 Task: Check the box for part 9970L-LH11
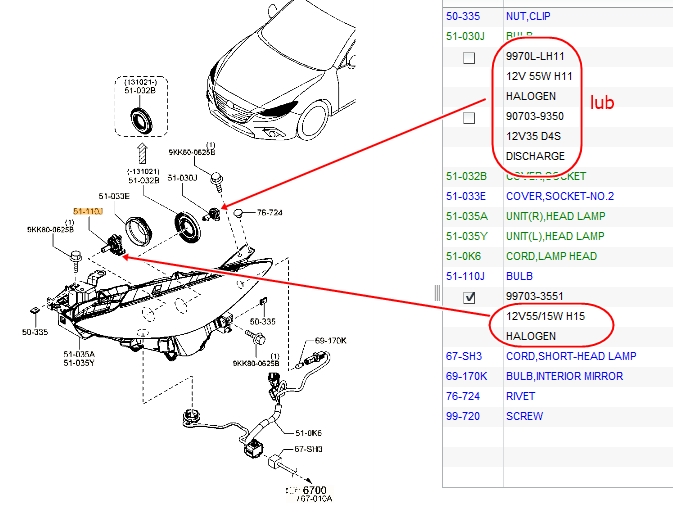[x=468, y=58]
